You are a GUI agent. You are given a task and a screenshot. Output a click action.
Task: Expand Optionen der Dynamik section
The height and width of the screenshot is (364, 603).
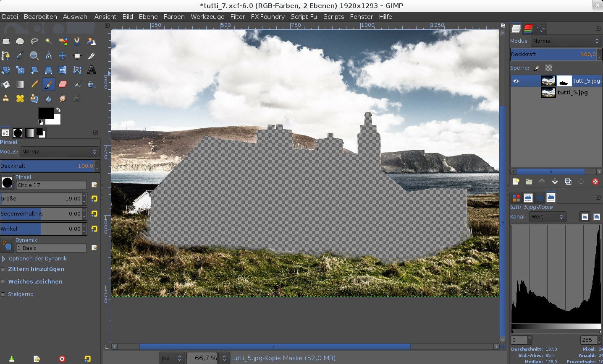4,259
